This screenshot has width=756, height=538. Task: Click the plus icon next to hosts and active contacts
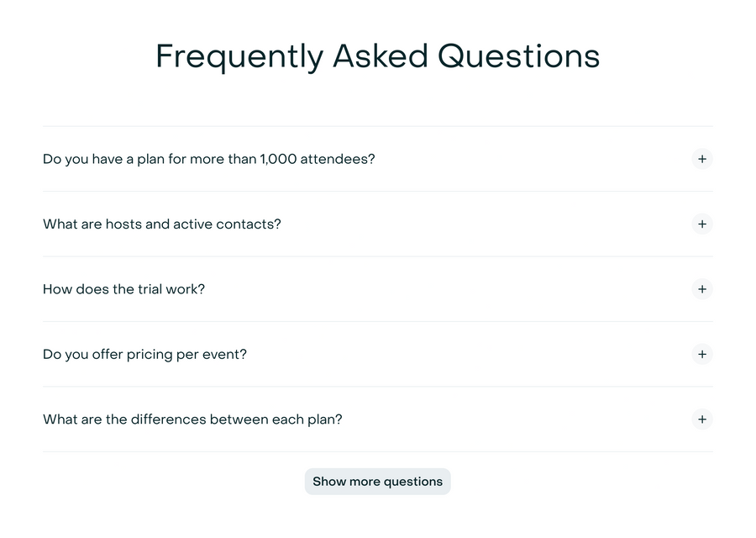pos(702,224)
